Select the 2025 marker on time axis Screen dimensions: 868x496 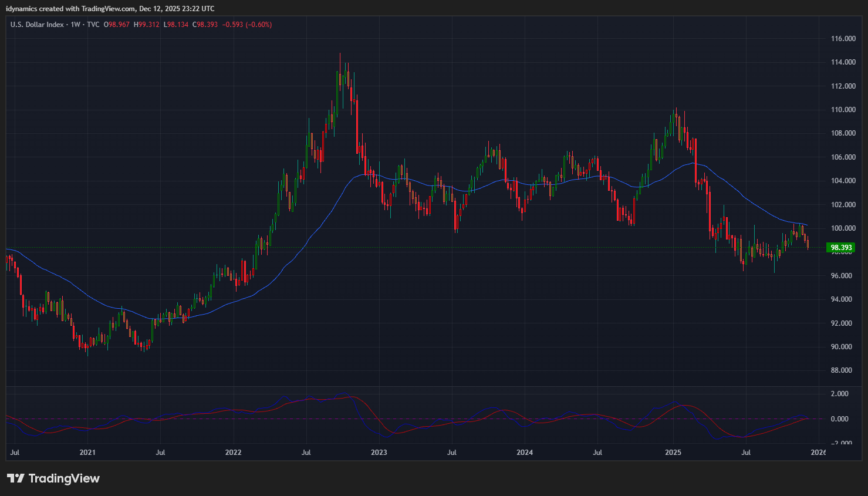[x=673, y=453]
